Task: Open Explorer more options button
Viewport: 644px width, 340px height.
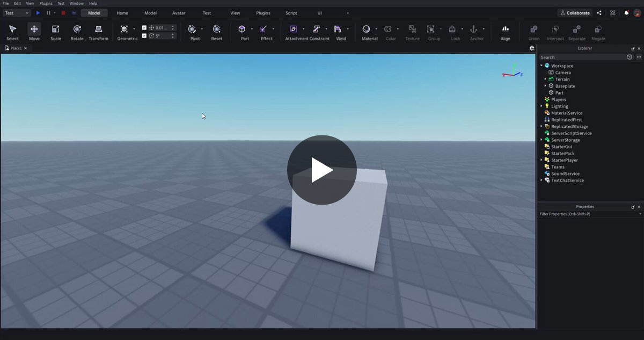Action: [639, 57]
